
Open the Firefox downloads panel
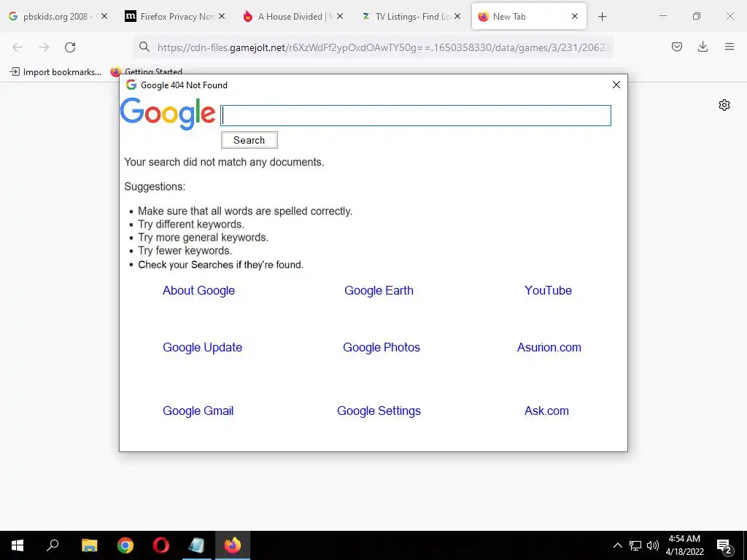[703, 47]
